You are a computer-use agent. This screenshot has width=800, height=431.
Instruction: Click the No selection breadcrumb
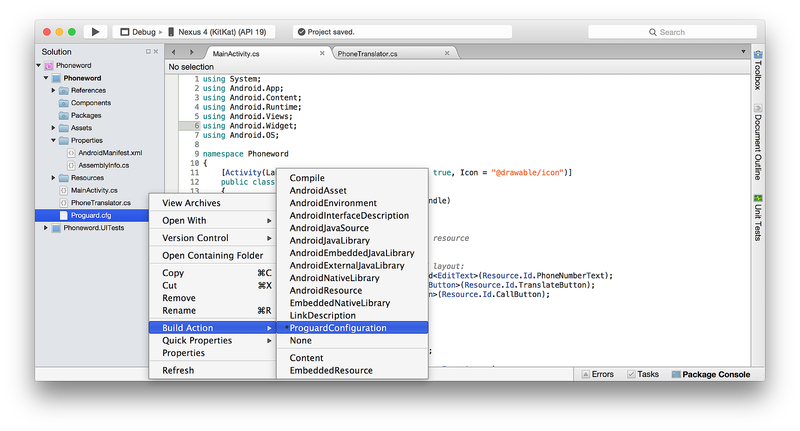pyautogui.click(x=191, y=67)
